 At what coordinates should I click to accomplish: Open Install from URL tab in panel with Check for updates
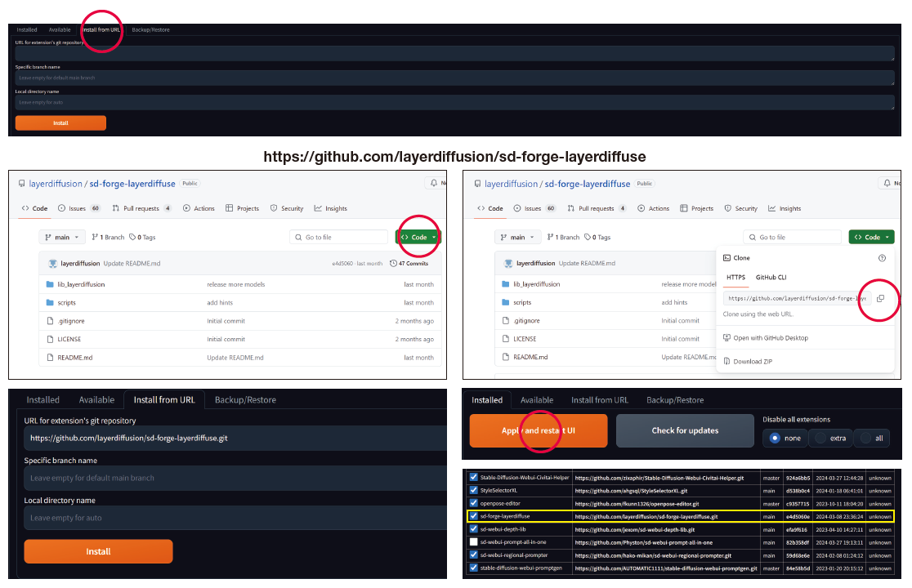(x=600, y=399)
